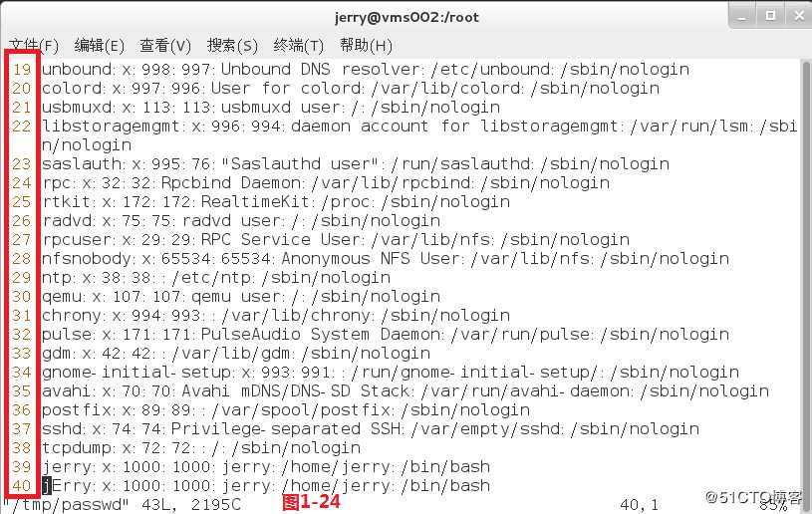Minimize the terminal window
The height and width of the screenshot is (514, 812).
click(742, 16)
